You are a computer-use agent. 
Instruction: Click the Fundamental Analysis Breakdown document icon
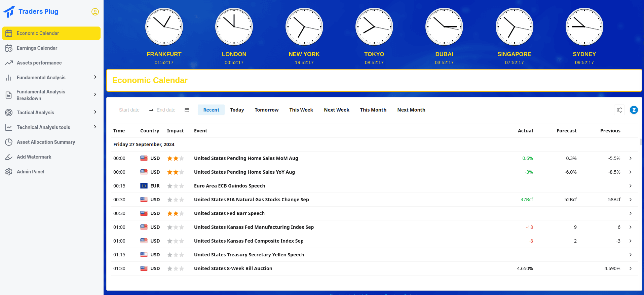(9, 95)
